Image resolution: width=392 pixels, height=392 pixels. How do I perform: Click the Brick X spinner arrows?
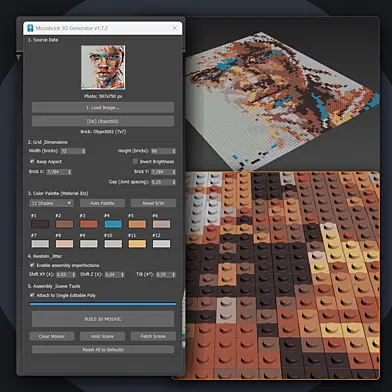pyautogui.click(x=70, y=172)
